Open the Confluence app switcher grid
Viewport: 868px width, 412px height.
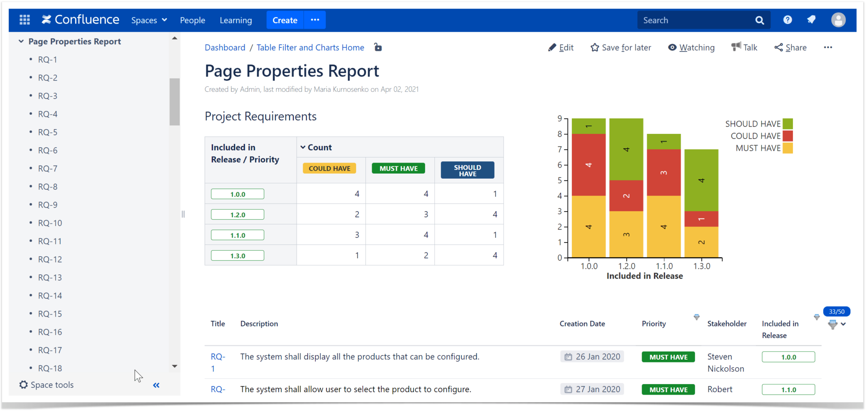(x=25, y=19)
